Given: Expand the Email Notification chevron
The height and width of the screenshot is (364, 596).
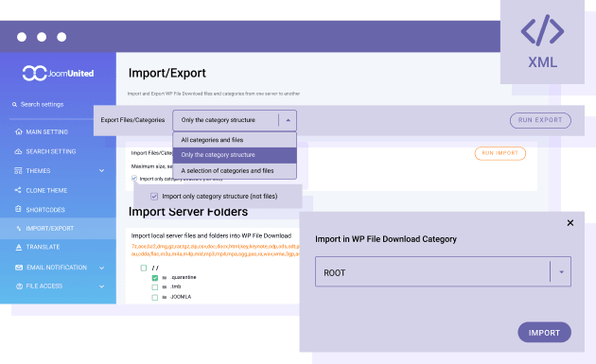Looking at the screenshot, I should pos(102,268).
